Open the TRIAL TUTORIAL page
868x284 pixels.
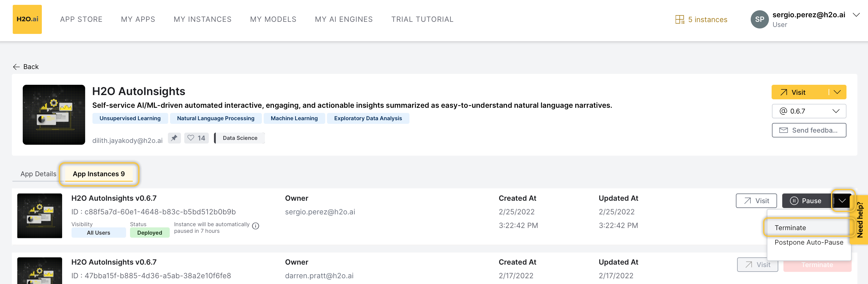tap(422, 19)
